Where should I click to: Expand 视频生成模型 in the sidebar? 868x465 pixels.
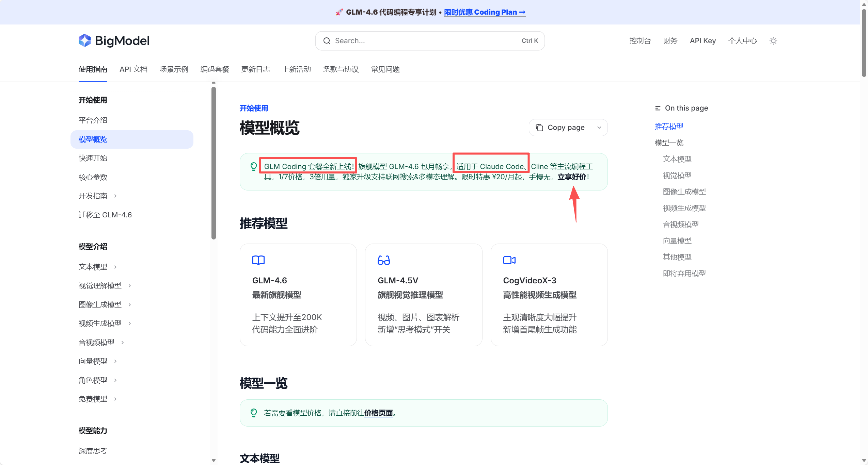tap(130, 323)
